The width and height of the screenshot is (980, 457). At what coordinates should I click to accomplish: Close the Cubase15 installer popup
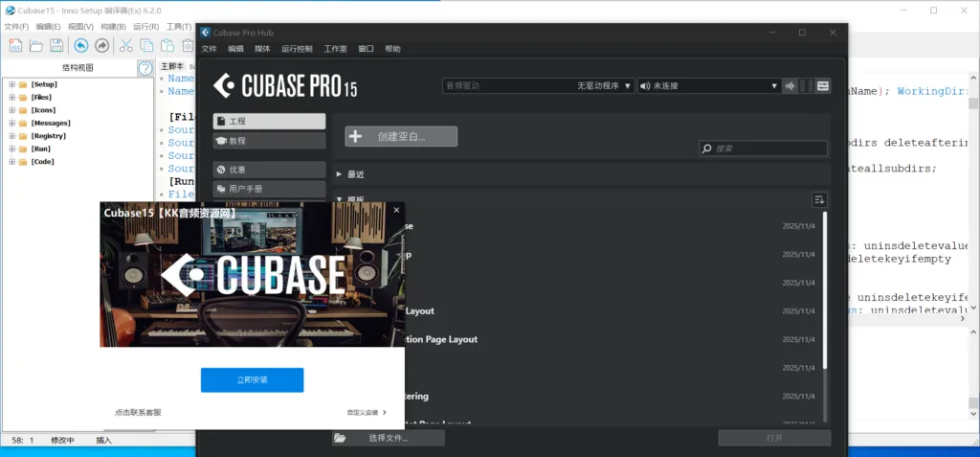[396, 211]
